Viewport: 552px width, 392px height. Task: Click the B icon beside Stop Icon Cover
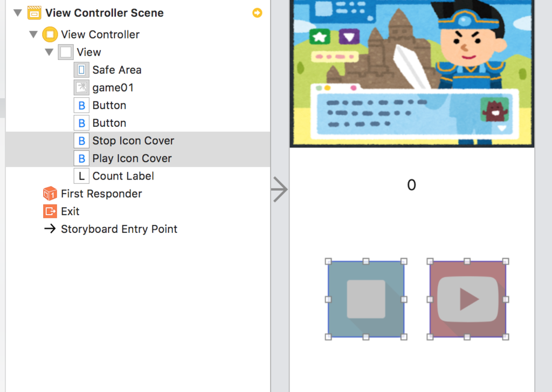pos(81,141)
